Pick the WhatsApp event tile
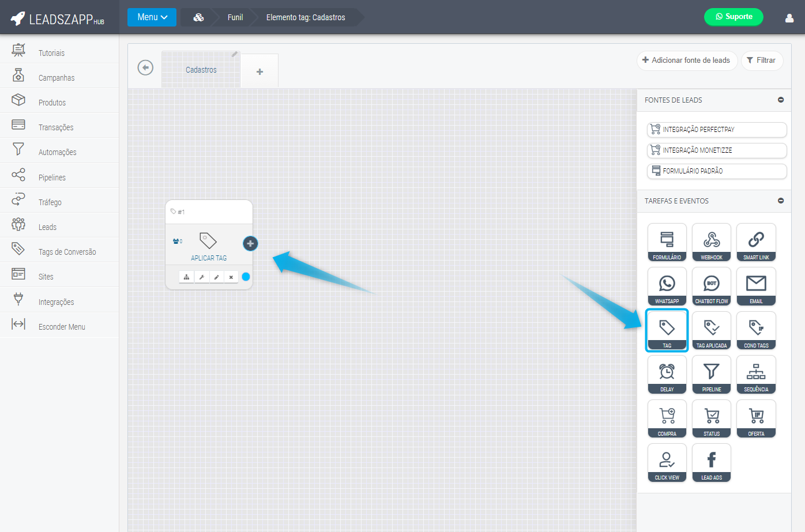805x532 pixels. [x=667, y=286]
